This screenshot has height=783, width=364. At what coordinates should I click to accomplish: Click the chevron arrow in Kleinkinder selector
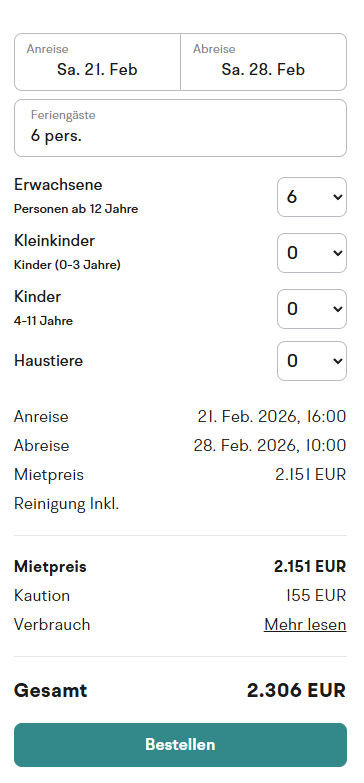tap(338, 253)
